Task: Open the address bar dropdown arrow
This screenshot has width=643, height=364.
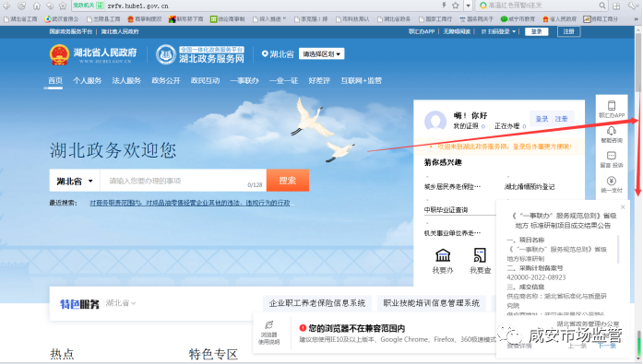Action: [469, 6]
